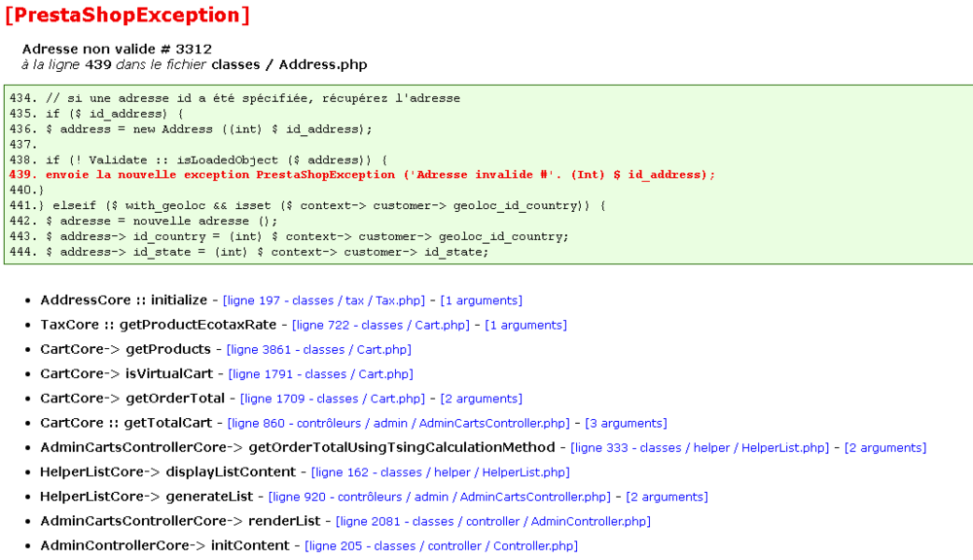Image resolution: width=973 pixels, height=560 pixels.
Task: Click code line 442 'nouvelle adresse ()'
Action: (205, 221)
